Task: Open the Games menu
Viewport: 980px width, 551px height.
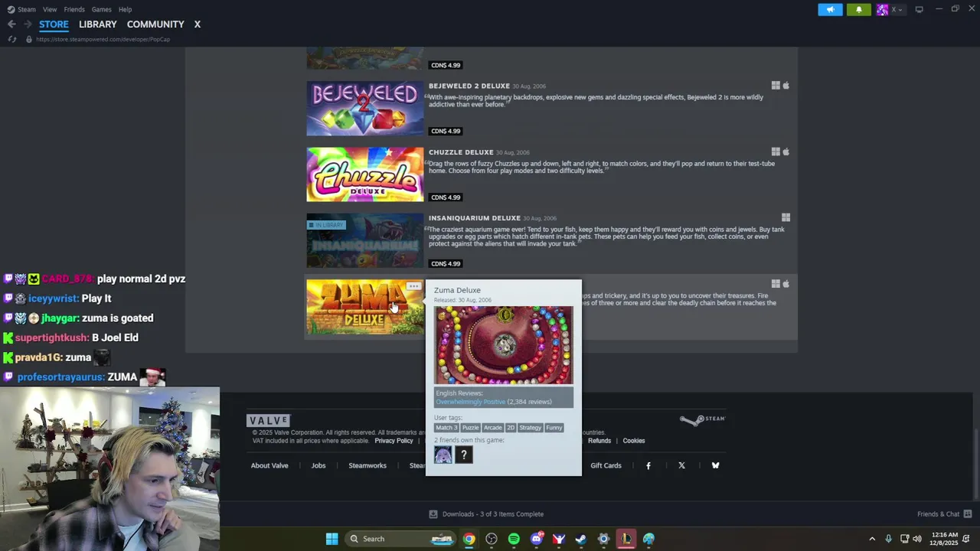Action: coord(102,9)
